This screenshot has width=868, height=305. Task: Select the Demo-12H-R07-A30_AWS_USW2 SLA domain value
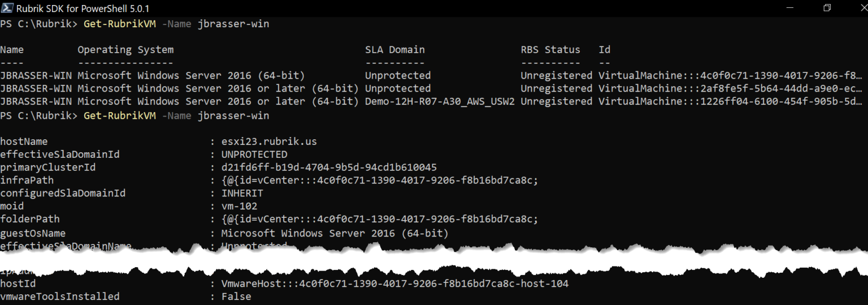(440, 101)
